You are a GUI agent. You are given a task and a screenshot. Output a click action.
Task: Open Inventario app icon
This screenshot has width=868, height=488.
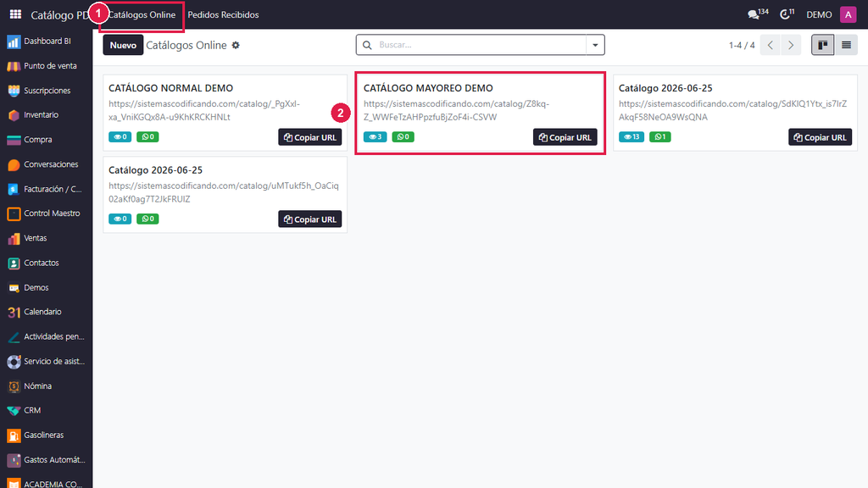tap(14, 115)
